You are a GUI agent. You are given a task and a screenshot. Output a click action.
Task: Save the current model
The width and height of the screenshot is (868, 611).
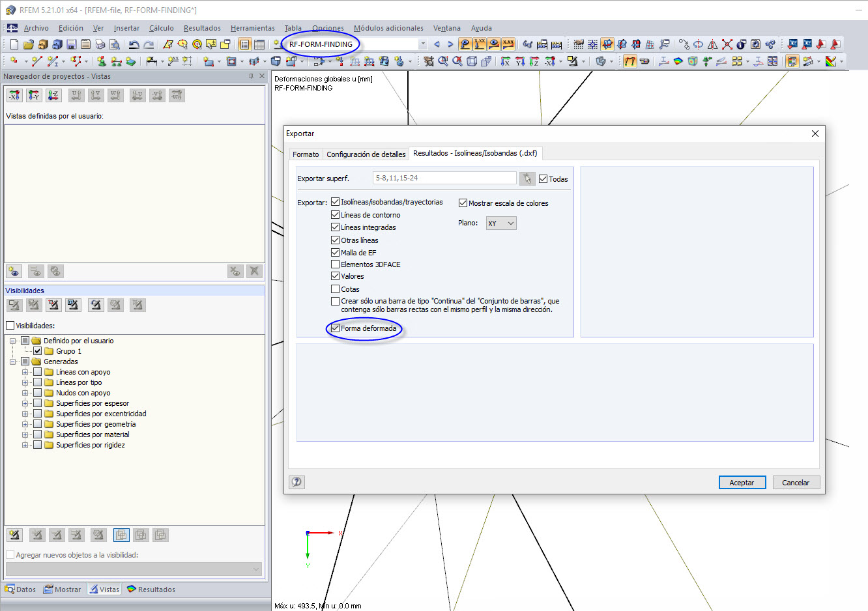[x=71, y=44]
